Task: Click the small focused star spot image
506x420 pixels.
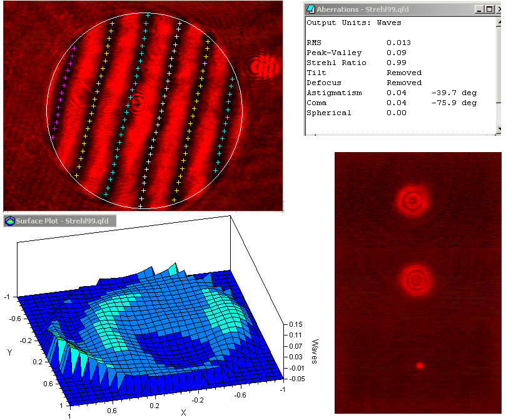Action: coord(420,366)
